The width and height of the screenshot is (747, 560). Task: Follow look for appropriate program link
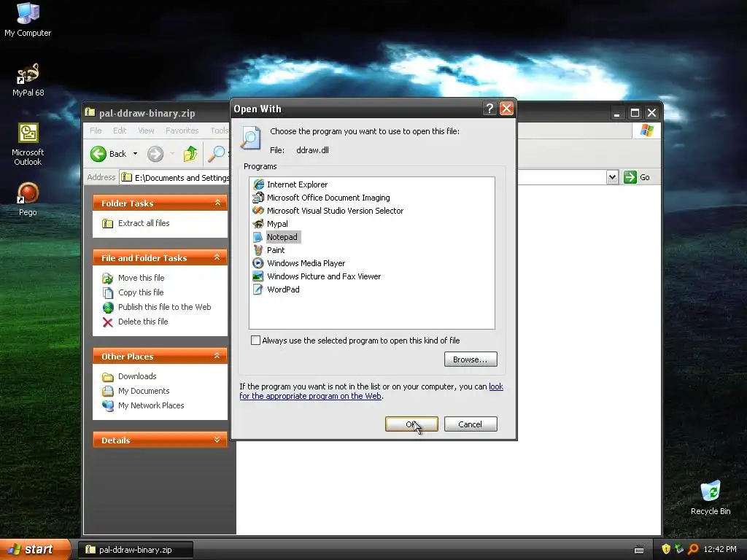(371, 391)
